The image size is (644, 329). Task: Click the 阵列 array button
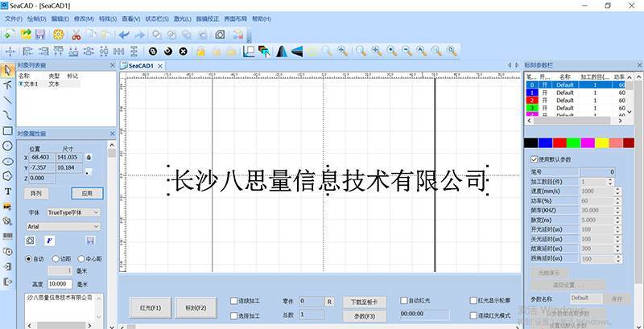pyautogui.click(x=36, y=193)
